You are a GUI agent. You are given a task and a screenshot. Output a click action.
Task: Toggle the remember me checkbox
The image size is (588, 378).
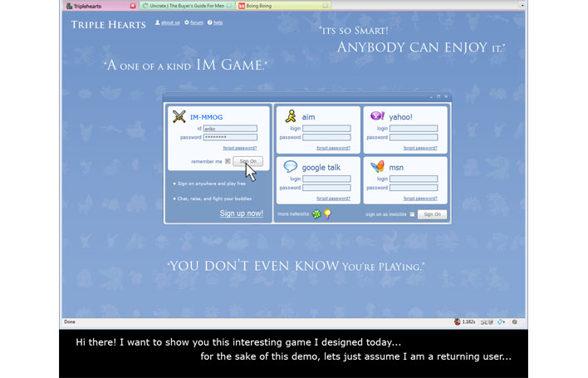click(228, 161)
